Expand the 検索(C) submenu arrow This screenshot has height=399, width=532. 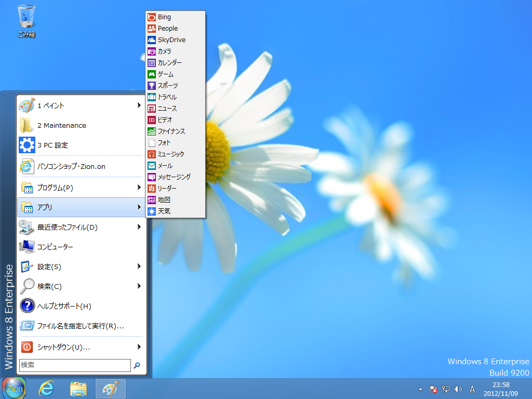click(x=139, y=286)
